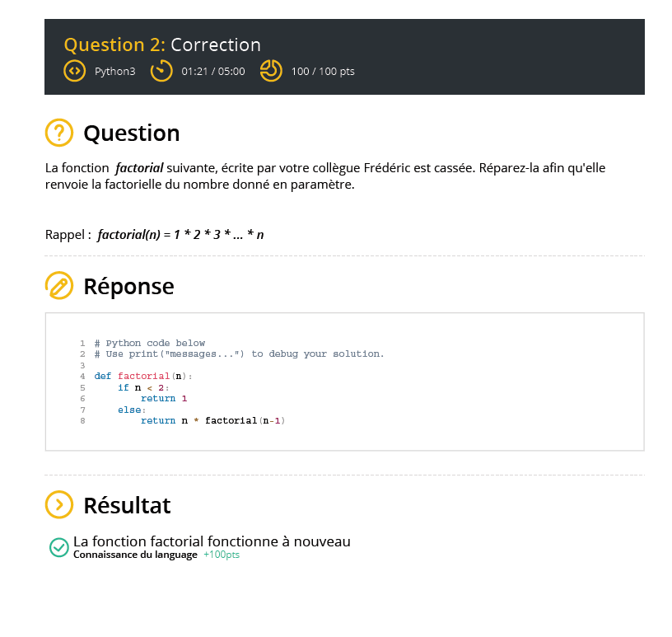
Task: Click the yellow question mark icon
Action: [x=59, y=133]
